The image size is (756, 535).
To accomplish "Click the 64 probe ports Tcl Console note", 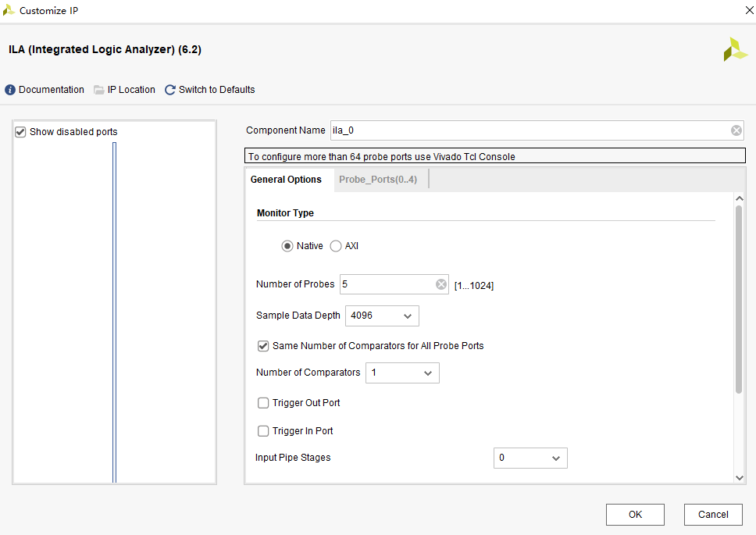I will click(494, 155).
